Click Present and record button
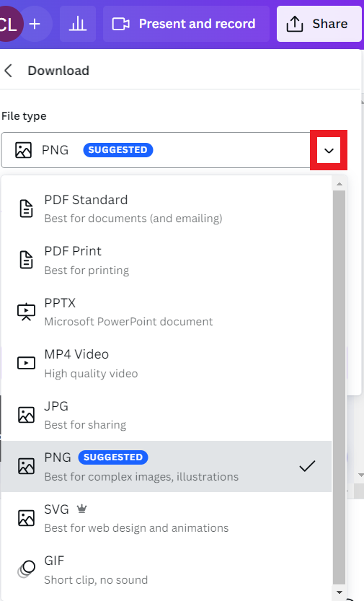The height and width of the screenshot is (601, 364). (186, 24)
